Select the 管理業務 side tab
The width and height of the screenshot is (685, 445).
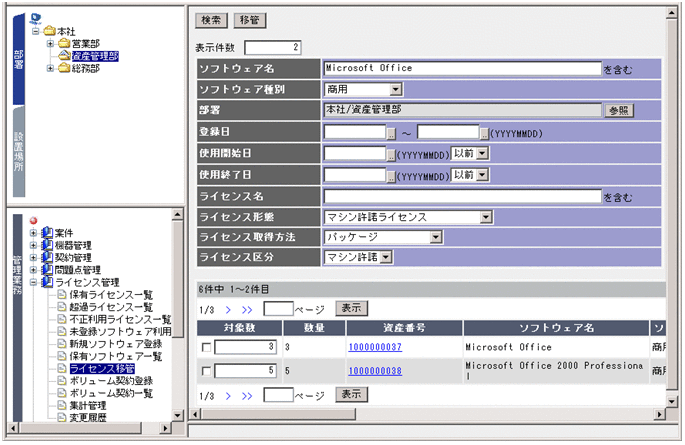tap(17, 318)
